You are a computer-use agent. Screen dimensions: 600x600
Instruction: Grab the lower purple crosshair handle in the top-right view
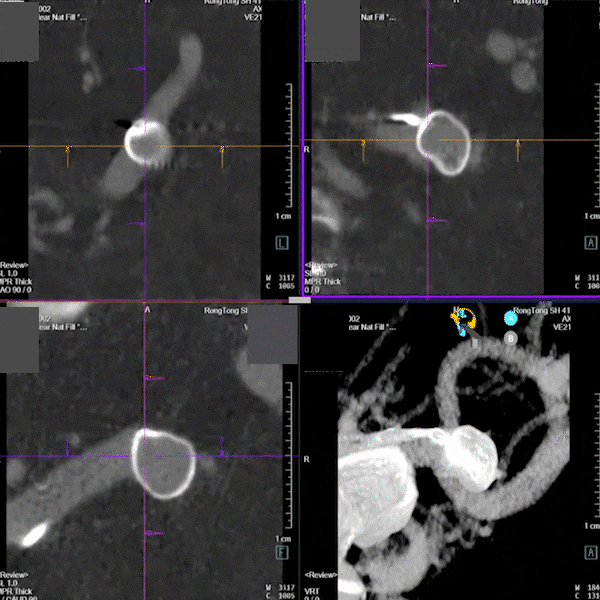437,220
